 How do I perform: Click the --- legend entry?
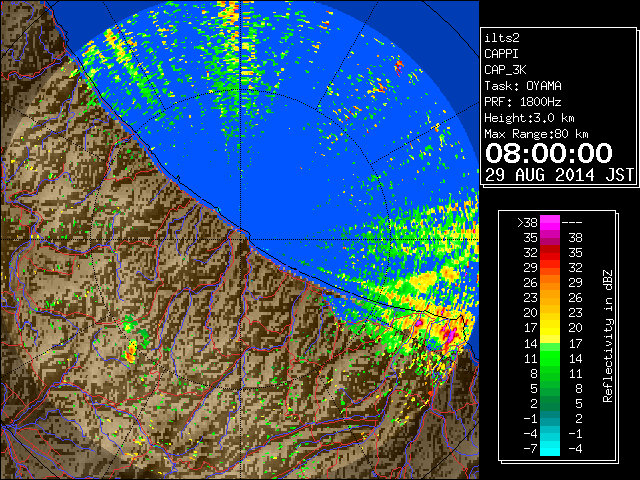[x=572, y=223]
